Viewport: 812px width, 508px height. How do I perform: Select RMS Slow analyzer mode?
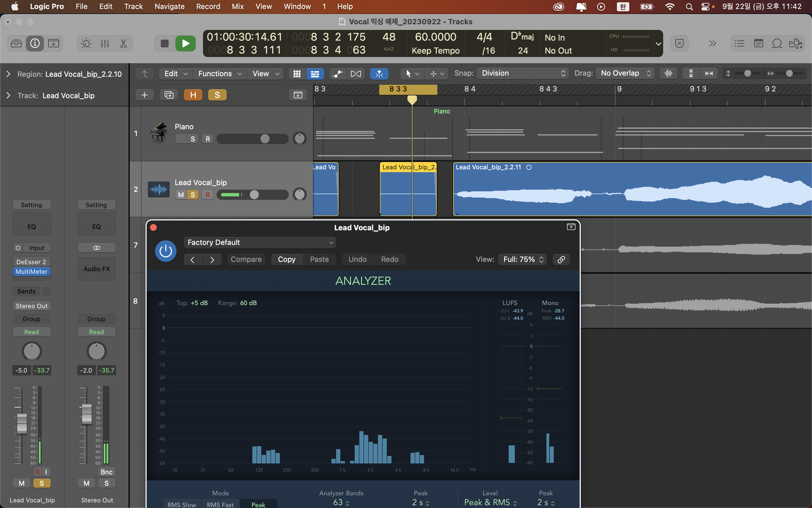click(x=182, y=504)
